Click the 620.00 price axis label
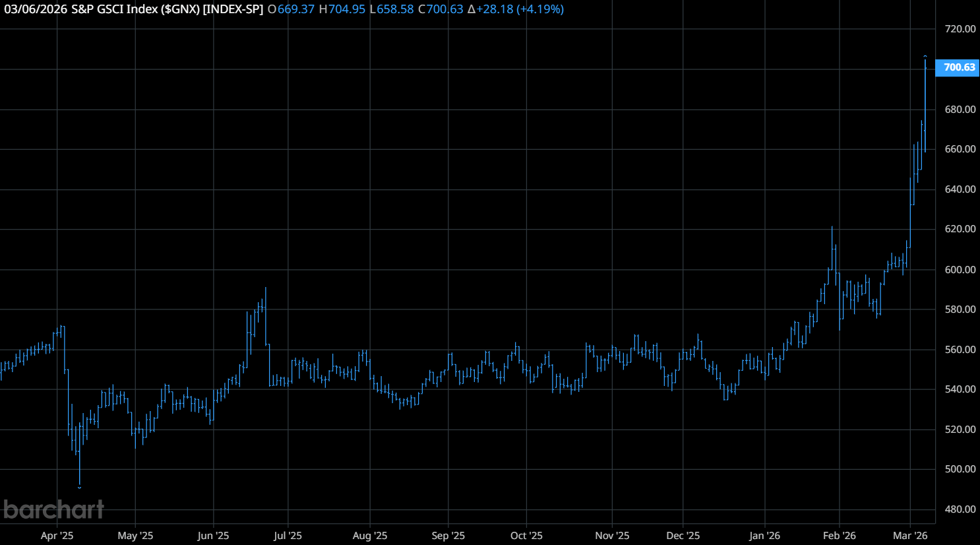The image size is (980, 545). coord(960,229)
